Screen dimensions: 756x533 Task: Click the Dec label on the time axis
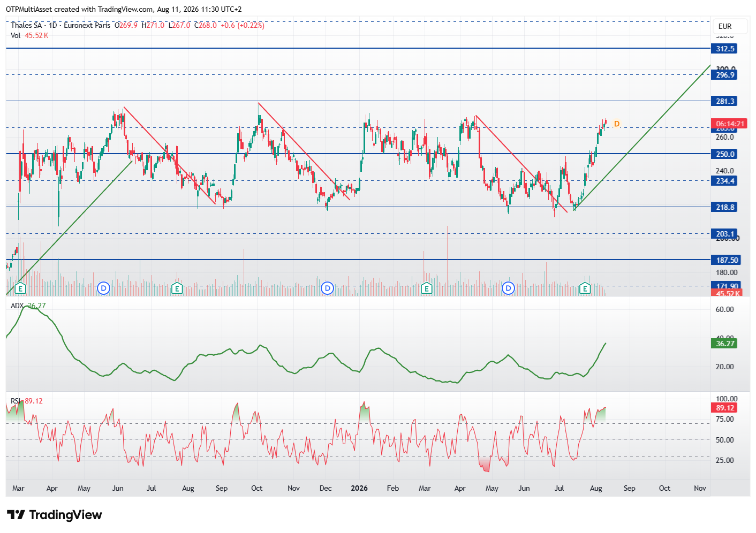tap(326, 488)
